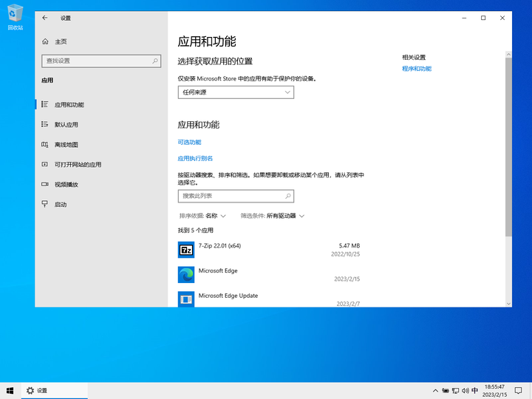The height and width of the screenshot is (399, 532).
Task: Click the 2022/10/25 install date
Action: (x=345, y=254)
